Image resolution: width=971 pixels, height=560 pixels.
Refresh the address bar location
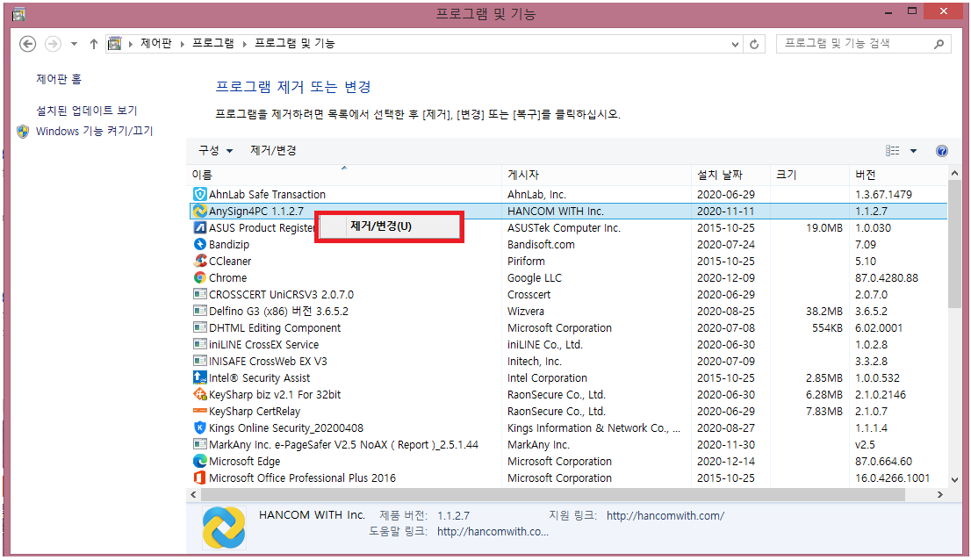pyautogui.click(x=754, y=44)
